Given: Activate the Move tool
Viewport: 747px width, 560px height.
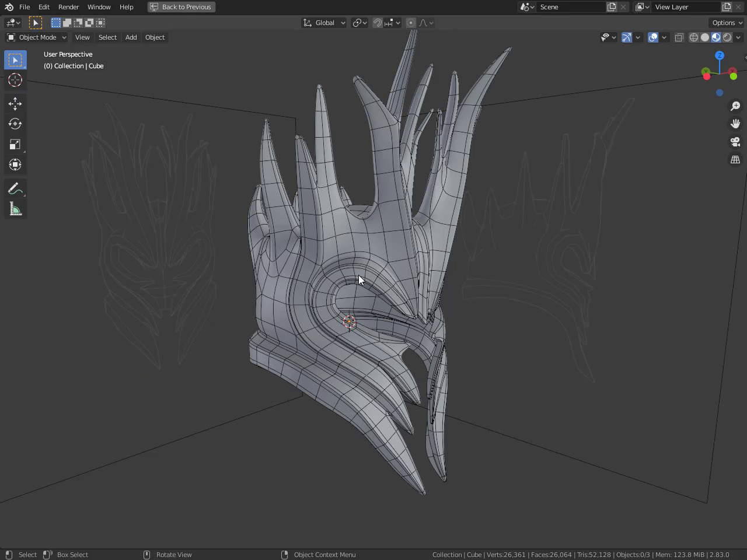Looking at the screenshot, I should pos(15,104).
